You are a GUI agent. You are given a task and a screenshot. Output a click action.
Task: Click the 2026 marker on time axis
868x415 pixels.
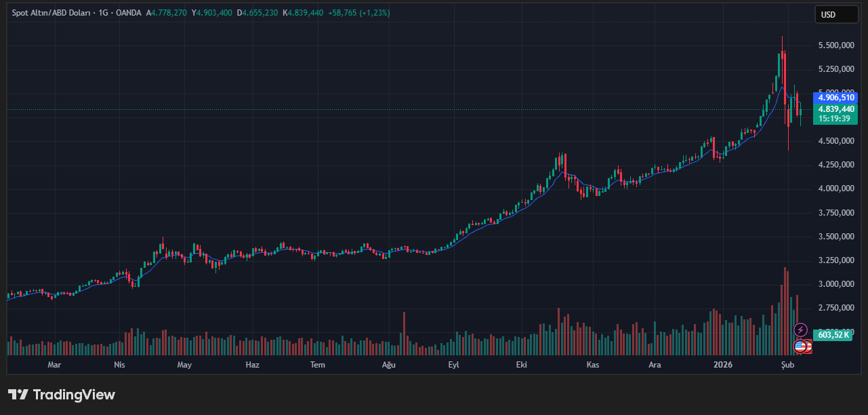pos(724,365)
